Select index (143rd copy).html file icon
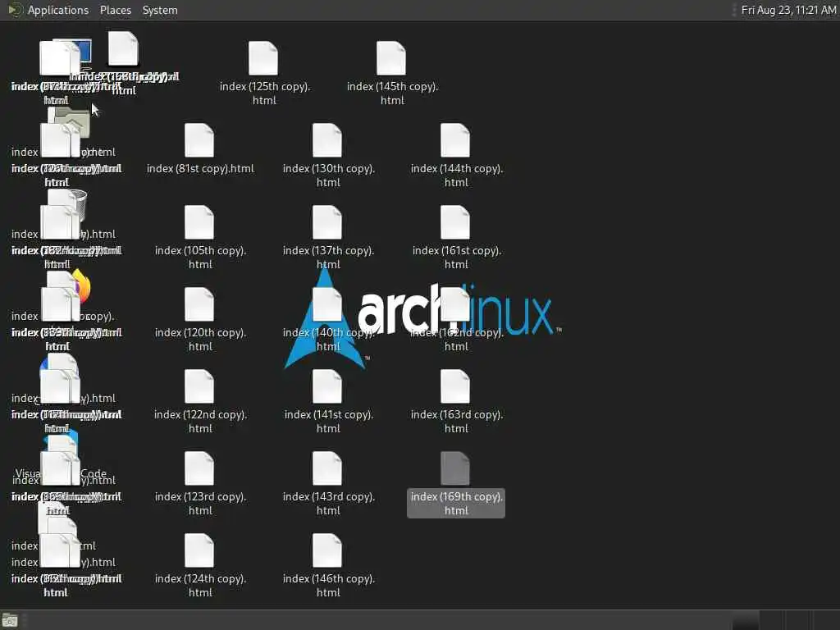Viewport: 840px width, 630px height. tap(327, 468)
